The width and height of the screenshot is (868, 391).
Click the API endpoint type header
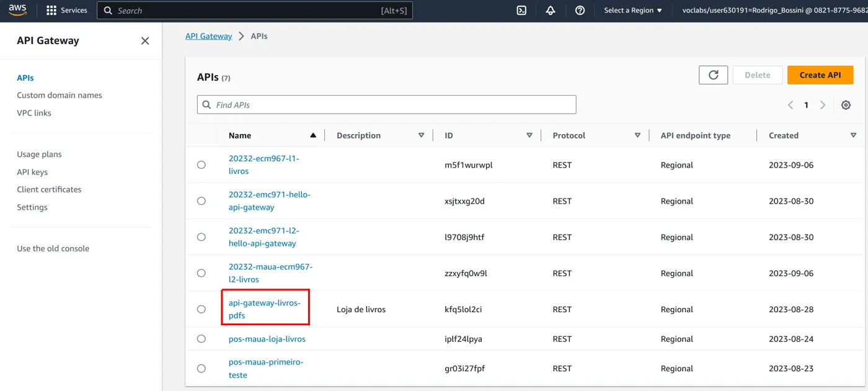(696, 135)
